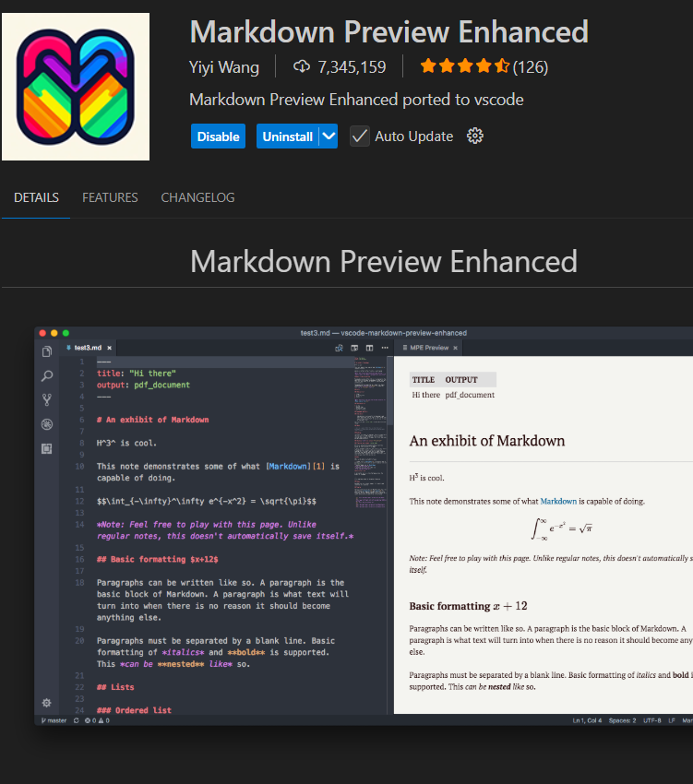The height and width of the screenshot is (784, 693).
Task: Select test3.md tab in README screenshot
Action: click(x=88, y=348)
